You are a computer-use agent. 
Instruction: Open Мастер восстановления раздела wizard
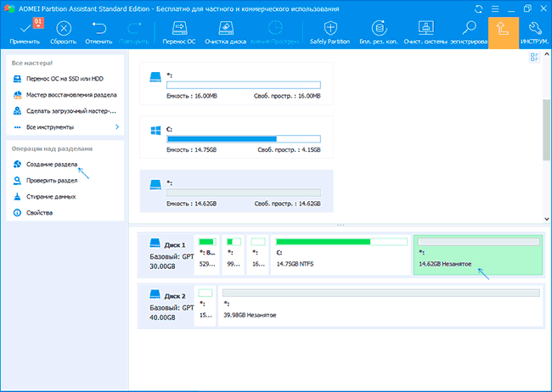click(x=65, y=95)
